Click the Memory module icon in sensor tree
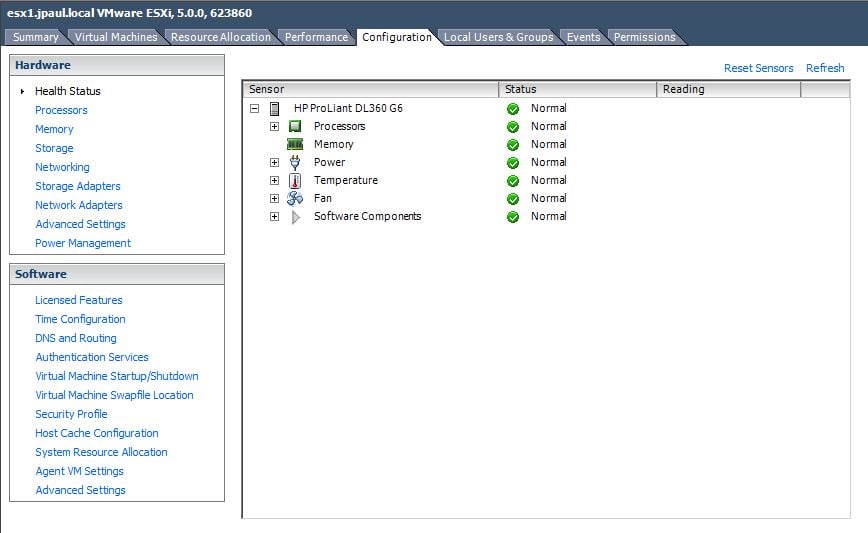Screen dimensions: 868x533 coord(295,144)
